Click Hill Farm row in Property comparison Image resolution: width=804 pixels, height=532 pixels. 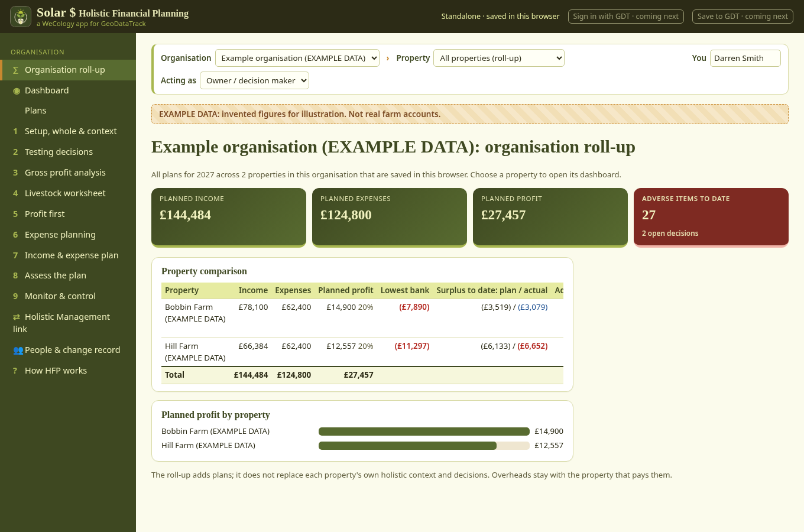click(x=362, y=352)
